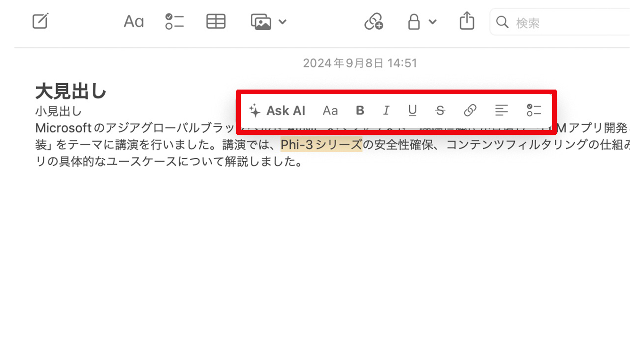The width and height of the screenshot is (644, 362).
Task: Click the add link icon with plus
Action: pos(373,22)
